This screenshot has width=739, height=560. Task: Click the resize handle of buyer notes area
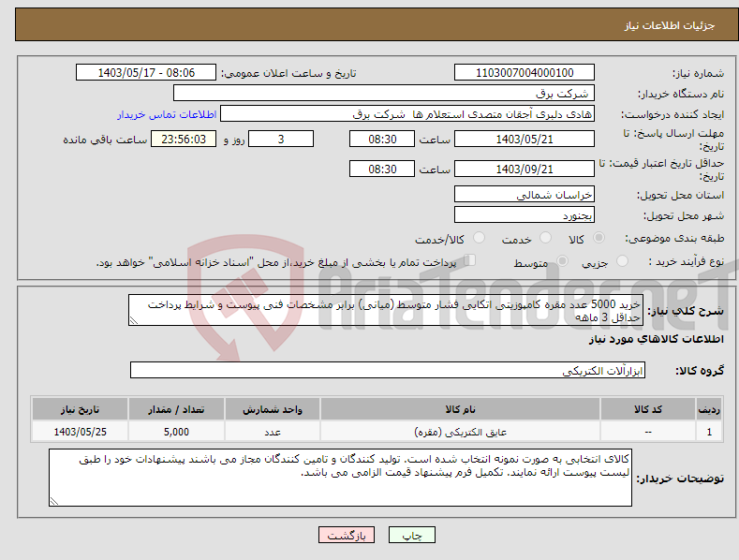pos(54,501)
